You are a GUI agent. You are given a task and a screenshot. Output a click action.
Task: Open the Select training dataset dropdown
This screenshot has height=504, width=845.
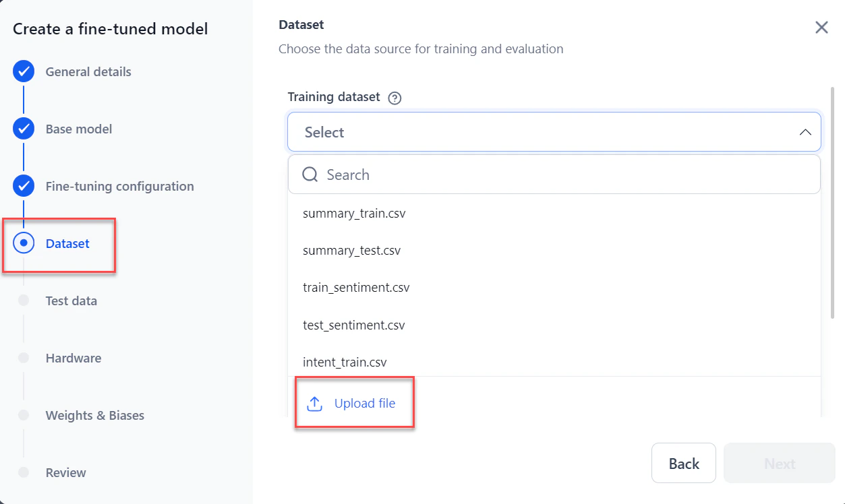point(553,132)
